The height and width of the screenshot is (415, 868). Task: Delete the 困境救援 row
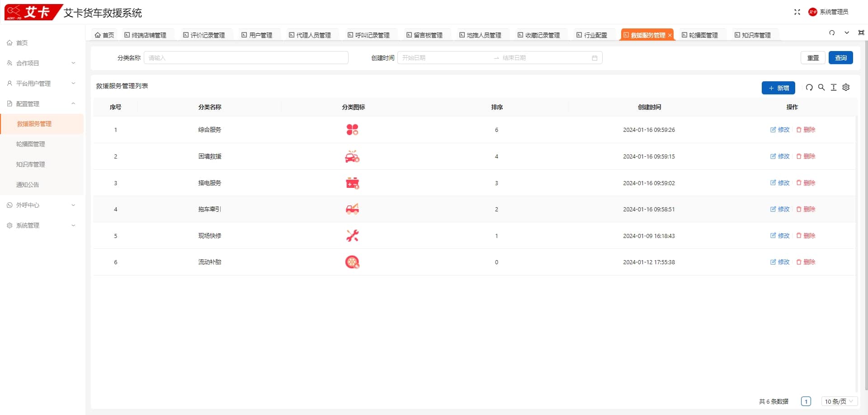tap(806, 156)
